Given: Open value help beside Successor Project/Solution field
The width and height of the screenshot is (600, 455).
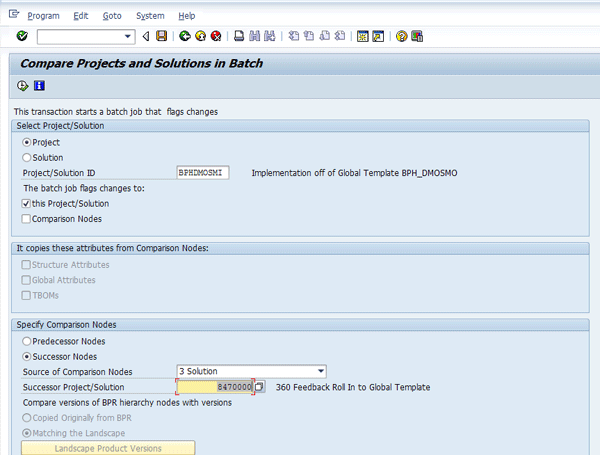Looking at the screenshot, I should coord(259,387).
